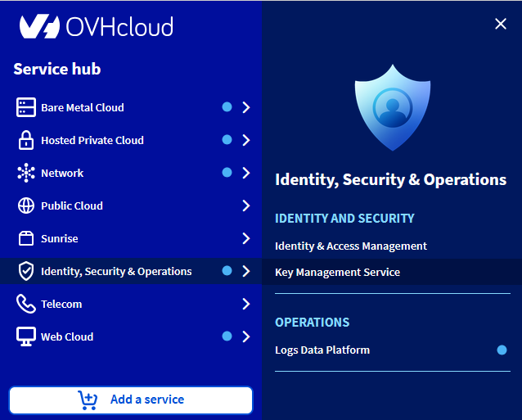Expand the Sunrise submenu chevron
522x420 pixels.
245,238
